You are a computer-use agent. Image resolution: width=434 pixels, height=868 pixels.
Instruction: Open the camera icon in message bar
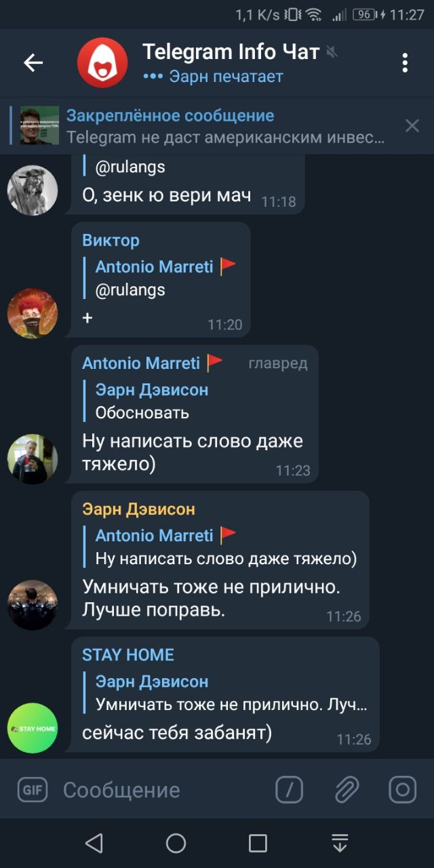(x=402, y=789)
